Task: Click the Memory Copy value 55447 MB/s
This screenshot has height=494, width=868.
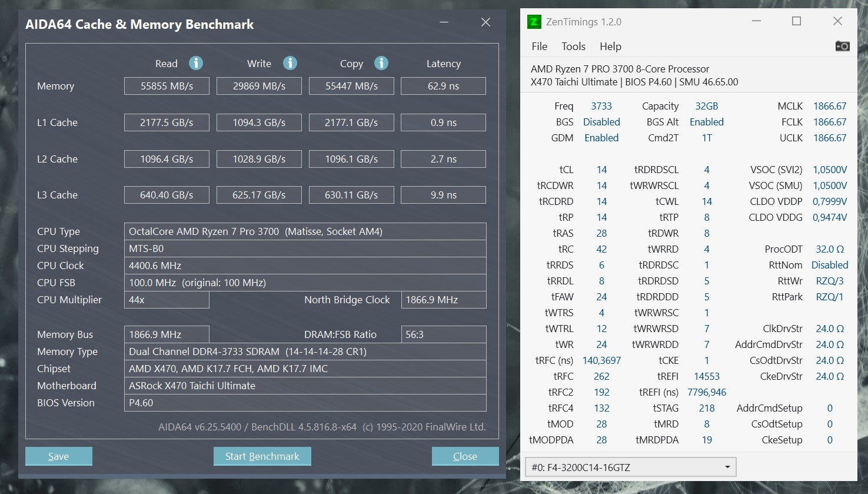Action: point(351,86)
